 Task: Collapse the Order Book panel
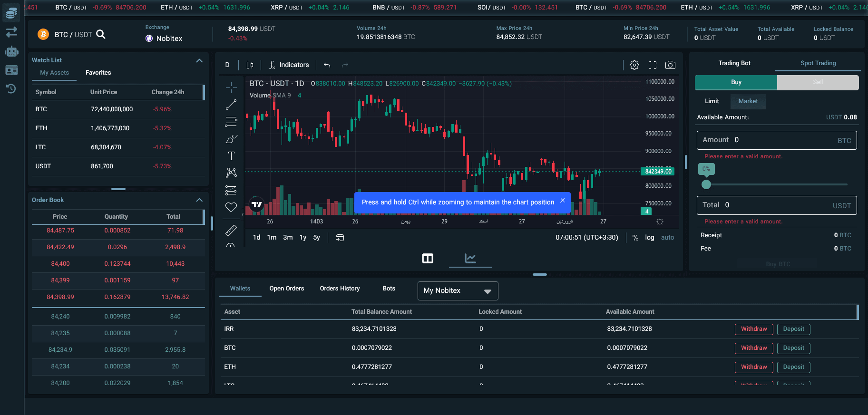point(199,200)
